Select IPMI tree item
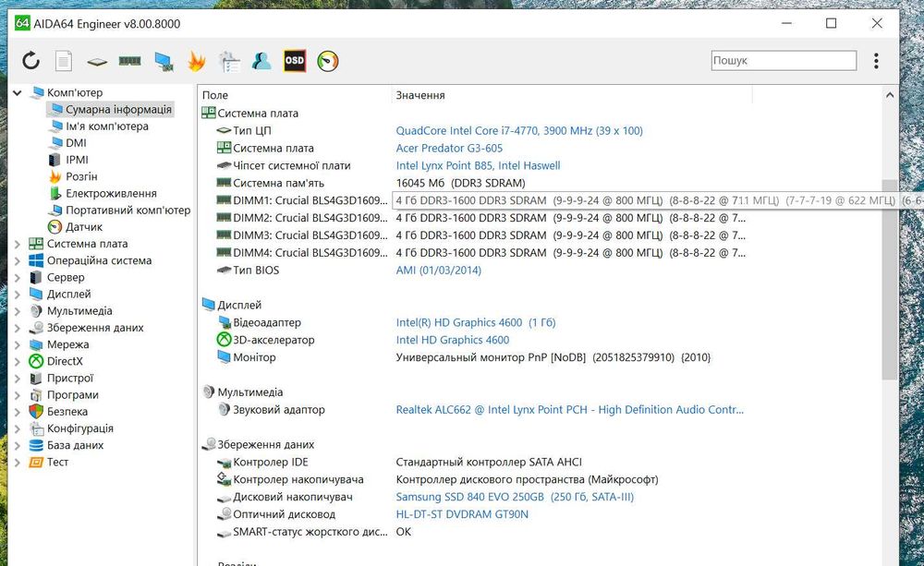This screenshot has width=924, height=566. coord(77,160)
